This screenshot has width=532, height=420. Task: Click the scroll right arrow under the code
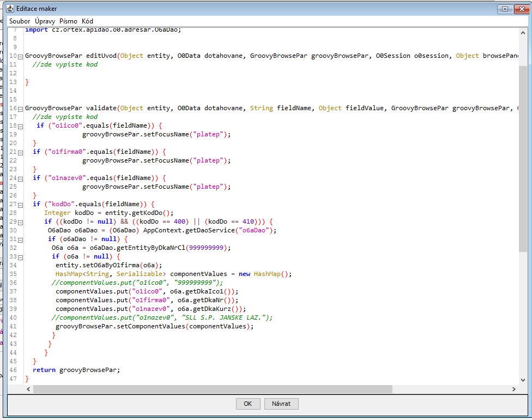click(x=514, y=389)
